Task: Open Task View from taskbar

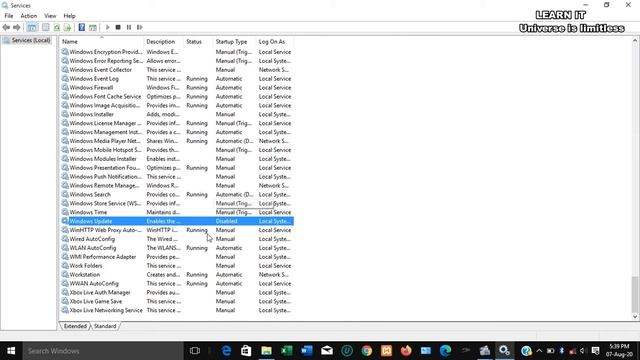Action: (x=195, y=351)
